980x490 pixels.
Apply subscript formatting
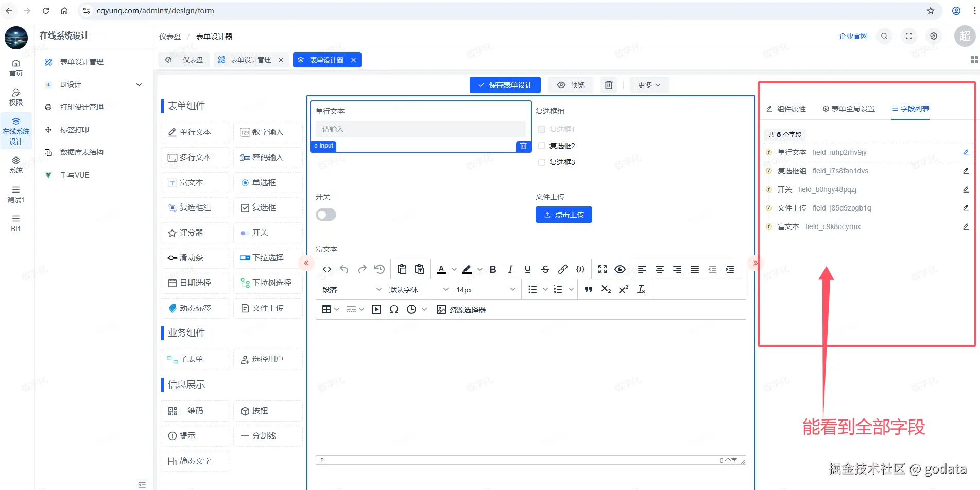click(606, 290)
